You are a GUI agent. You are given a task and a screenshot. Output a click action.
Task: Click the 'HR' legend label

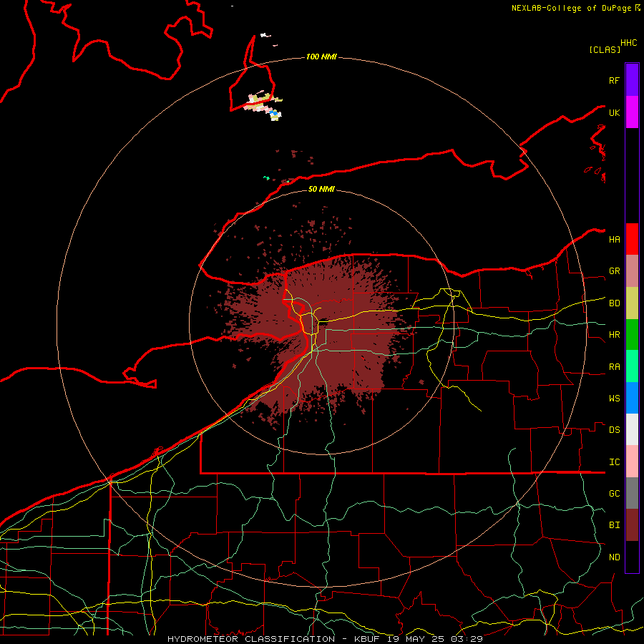point(614,335)
